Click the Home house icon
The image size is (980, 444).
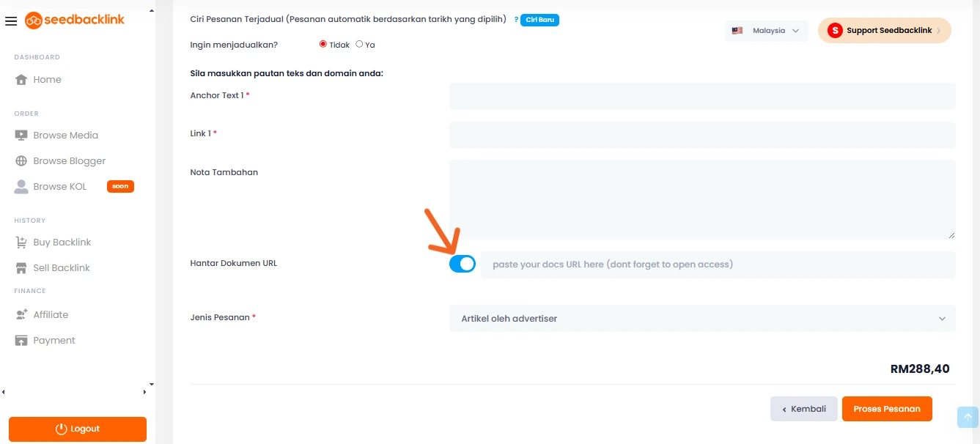click(x=21, y=80)
